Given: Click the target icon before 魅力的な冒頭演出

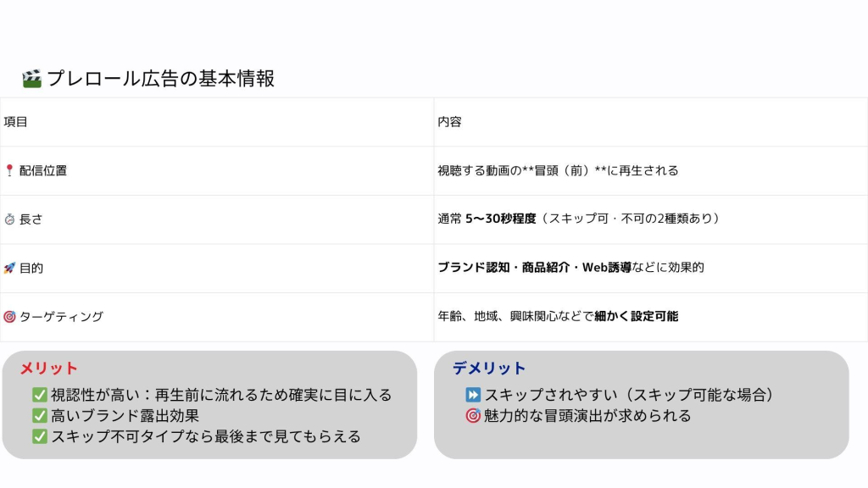Looking at the screenshot, I should [x=473, y=416].
